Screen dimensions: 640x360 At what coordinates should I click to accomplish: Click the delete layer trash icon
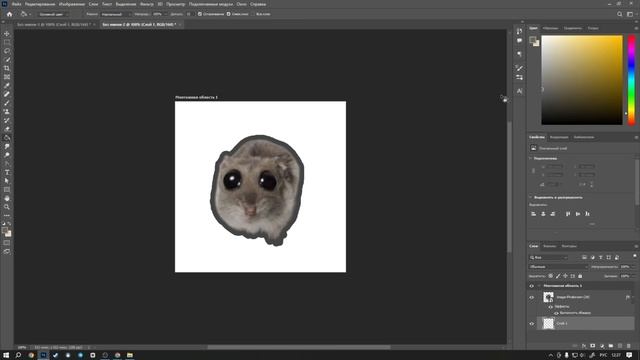pyautogui.click(x=629, y=346)
